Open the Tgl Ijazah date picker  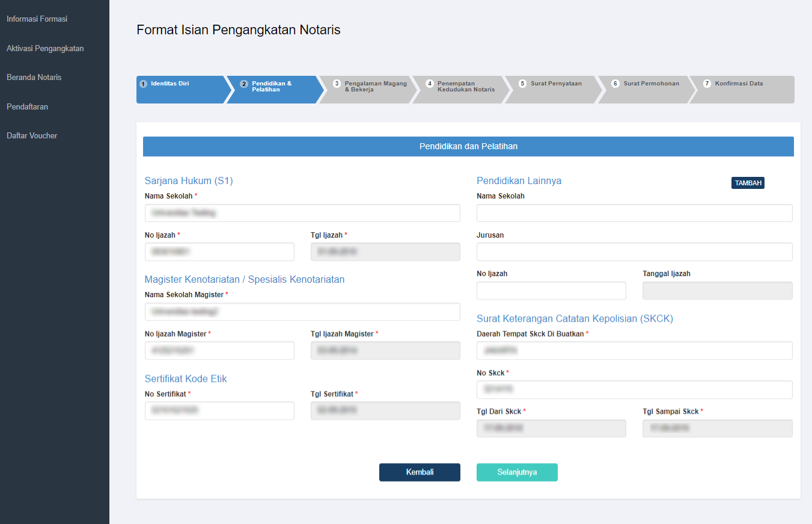point(385,252)
